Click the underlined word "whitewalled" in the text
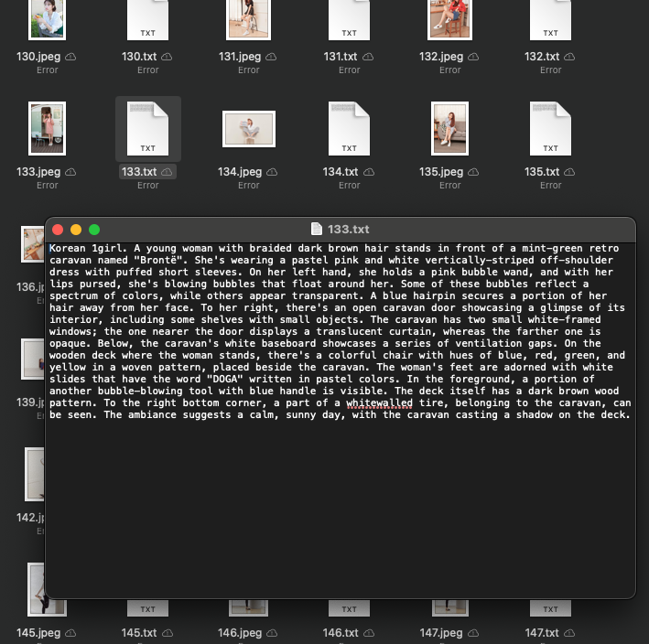The height and width of the screenshot is (644, 649). click(379, 403)
